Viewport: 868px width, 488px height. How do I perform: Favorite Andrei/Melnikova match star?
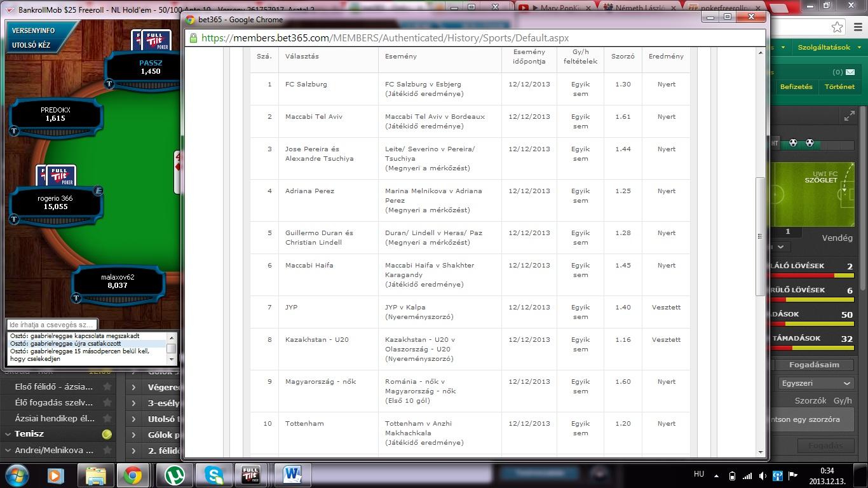107,450
